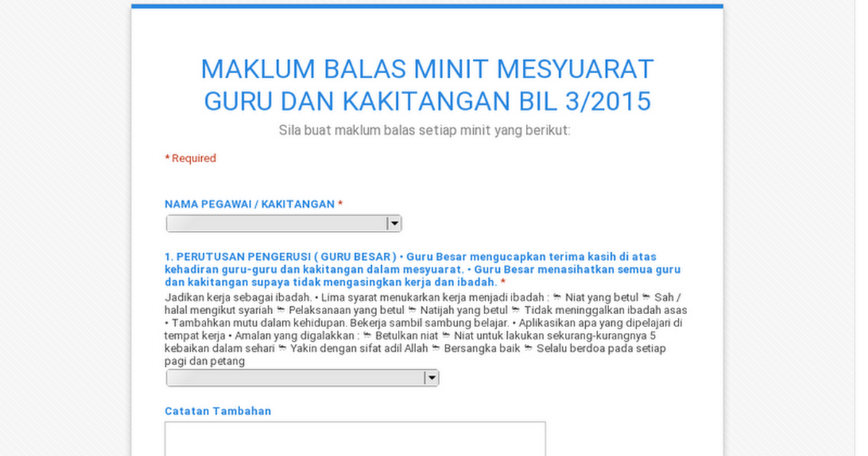Screen dimensions: 868x456
Task: Open the NAMA PEGAWAI / KAKITANGAN dropdown
Action: coord(284,224)
